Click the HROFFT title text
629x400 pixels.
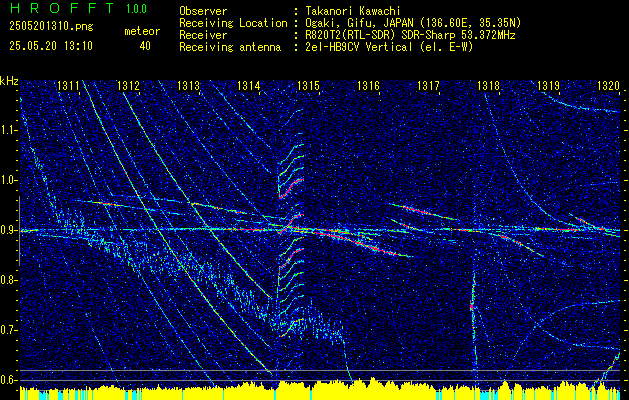coord(62,8)
